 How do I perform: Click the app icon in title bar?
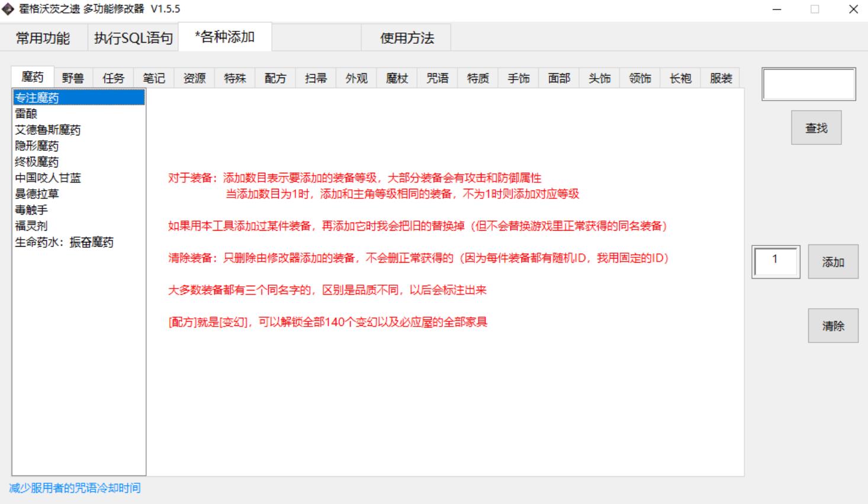click(8, 9)
